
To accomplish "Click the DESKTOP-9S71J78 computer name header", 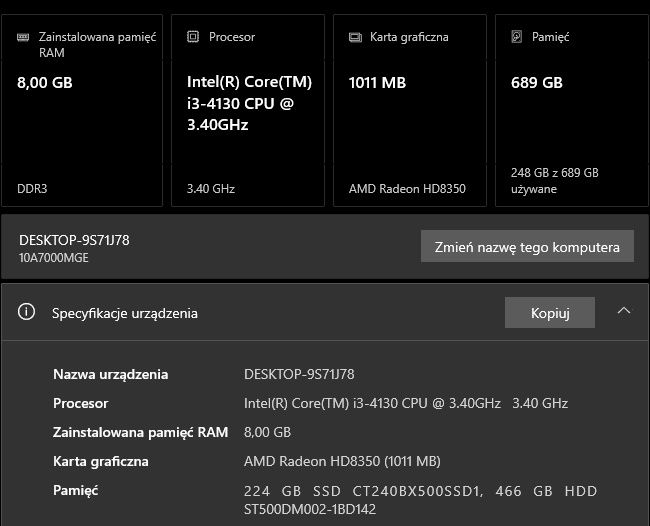I will (x=75, y=240).
